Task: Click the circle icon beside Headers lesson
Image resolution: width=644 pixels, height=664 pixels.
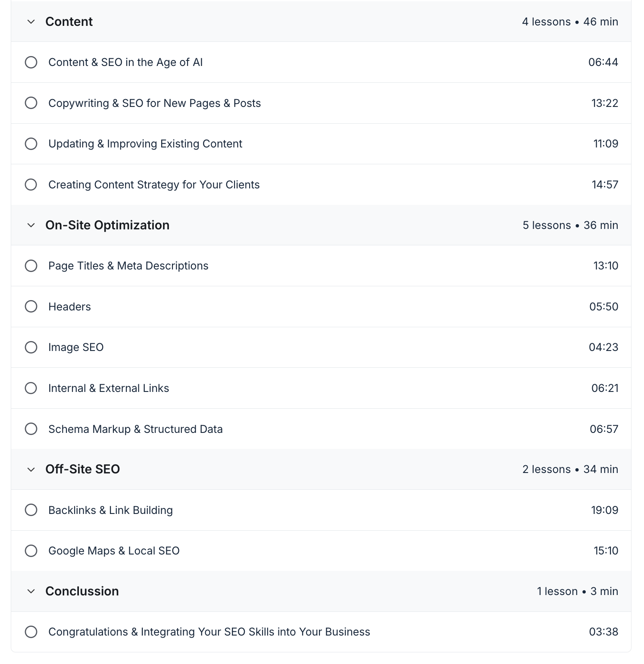Action: point(31,307)
